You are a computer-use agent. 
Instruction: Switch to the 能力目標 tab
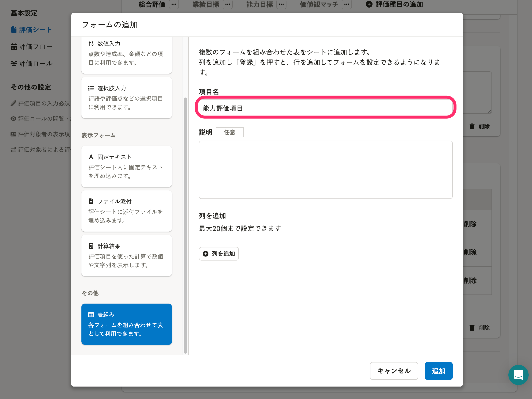[x=259, y=5]
